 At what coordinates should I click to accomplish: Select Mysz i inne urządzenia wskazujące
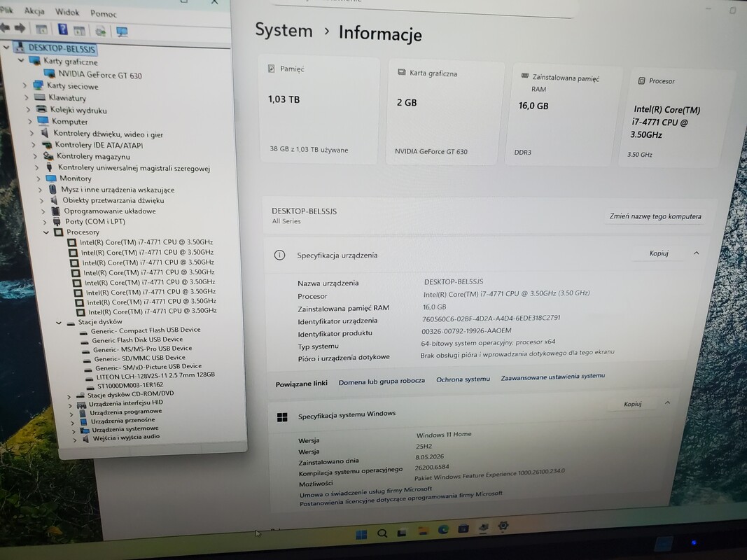pyautogui.click(x=117, y=190)
